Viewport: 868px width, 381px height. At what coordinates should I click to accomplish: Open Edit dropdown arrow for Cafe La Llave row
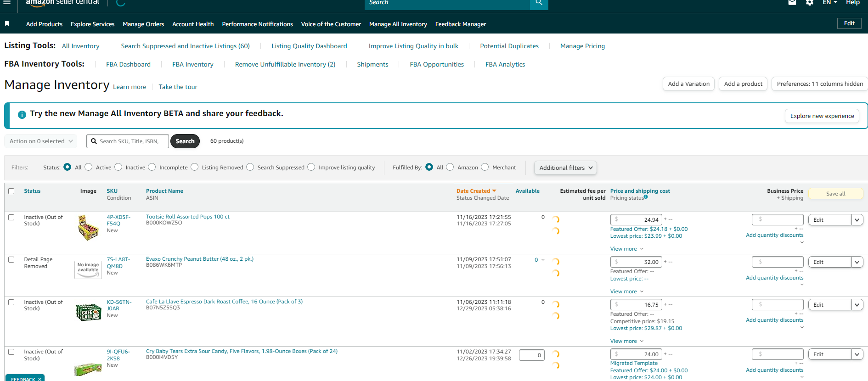click(857, 305)
